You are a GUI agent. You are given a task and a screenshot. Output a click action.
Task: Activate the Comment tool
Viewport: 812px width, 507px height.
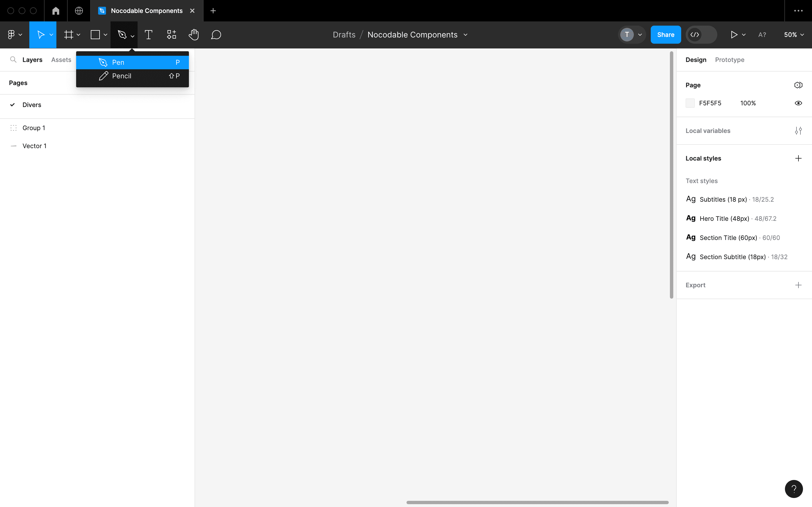(x=216, y=35)
